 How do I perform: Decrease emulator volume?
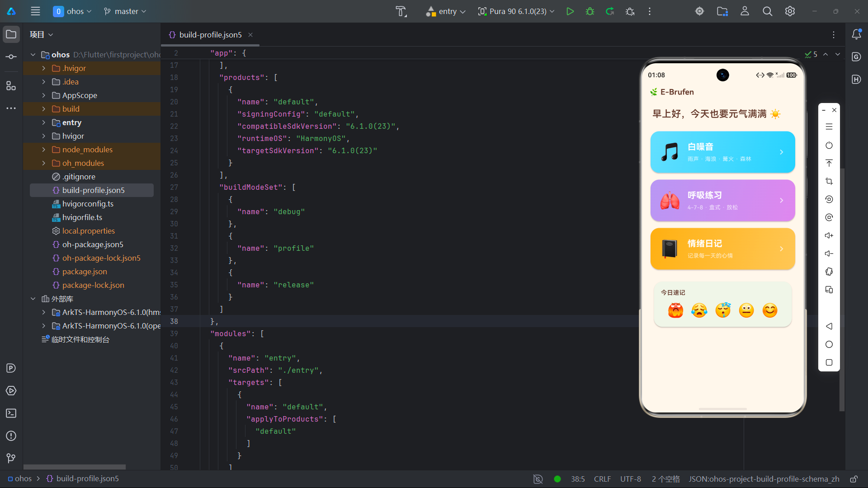[829, 253]
